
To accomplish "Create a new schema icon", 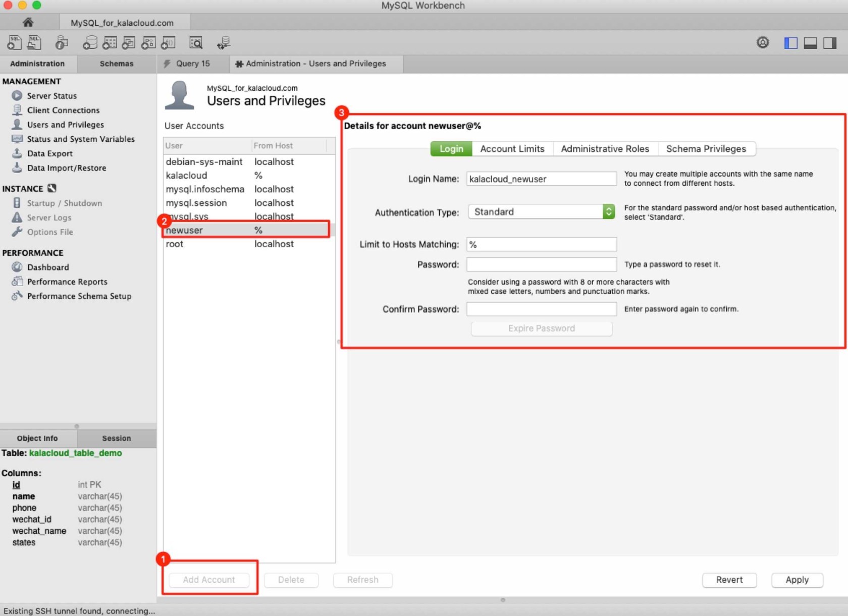I will (x=90, y=43).
